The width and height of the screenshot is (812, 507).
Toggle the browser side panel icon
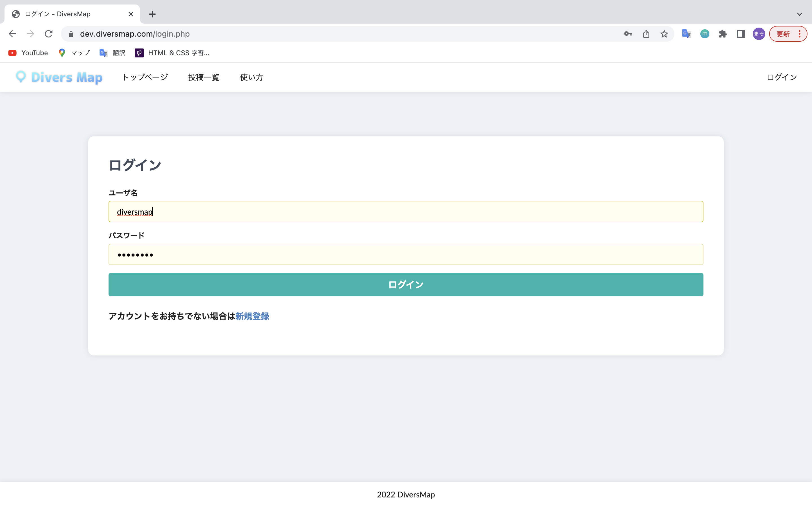[x=741, y=34]
